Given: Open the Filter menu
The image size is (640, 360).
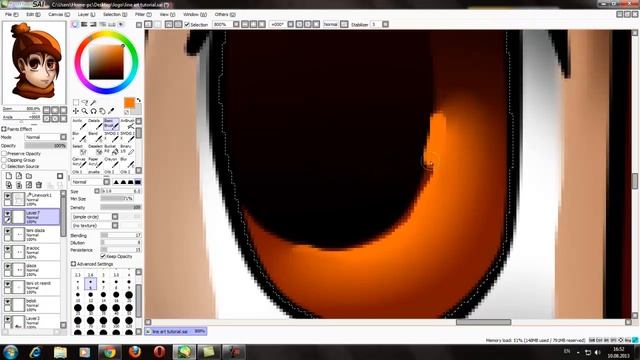Looking at the screenshot, I should (x=143, y=14).
